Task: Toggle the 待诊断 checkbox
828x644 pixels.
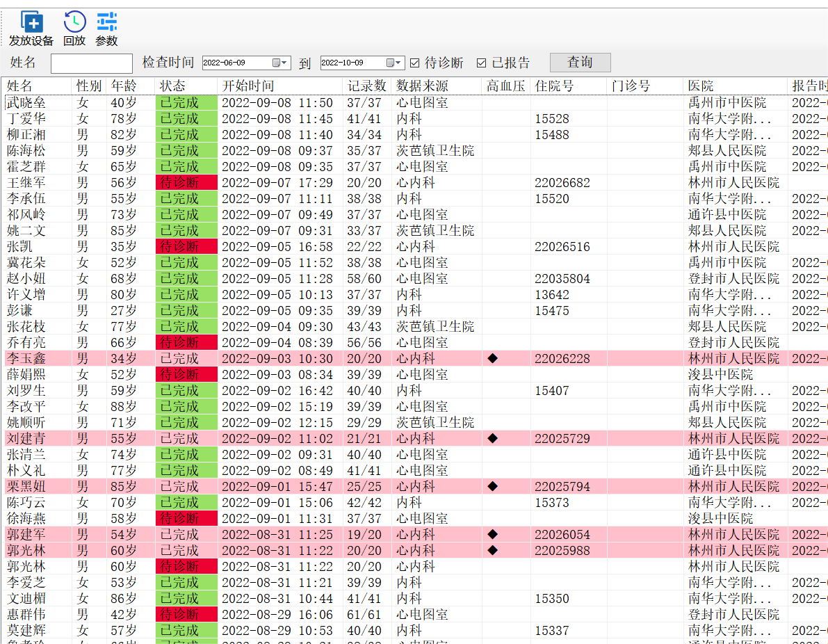Action: pyautogui.click(x=415, y=63)
